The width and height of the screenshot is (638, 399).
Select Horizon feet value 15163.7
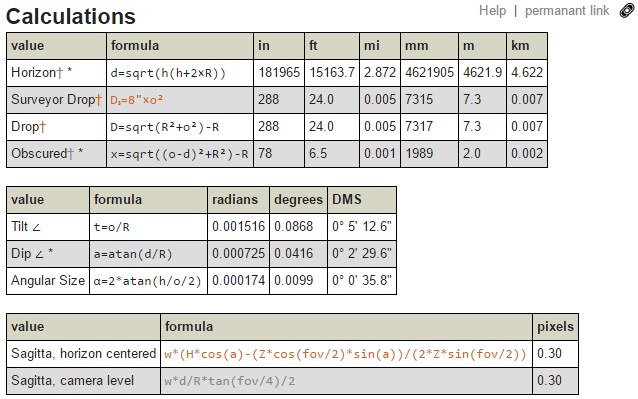[332, 72]
